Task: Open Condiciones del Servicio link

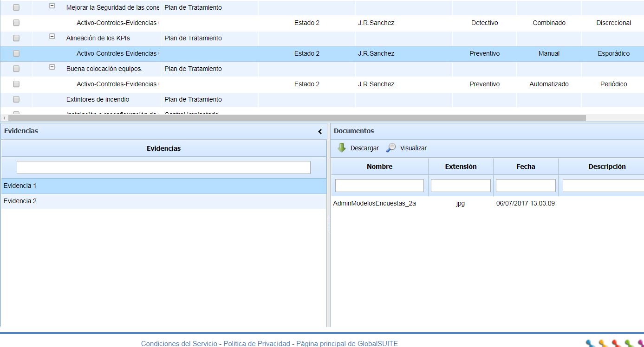Action: [179, 344]
